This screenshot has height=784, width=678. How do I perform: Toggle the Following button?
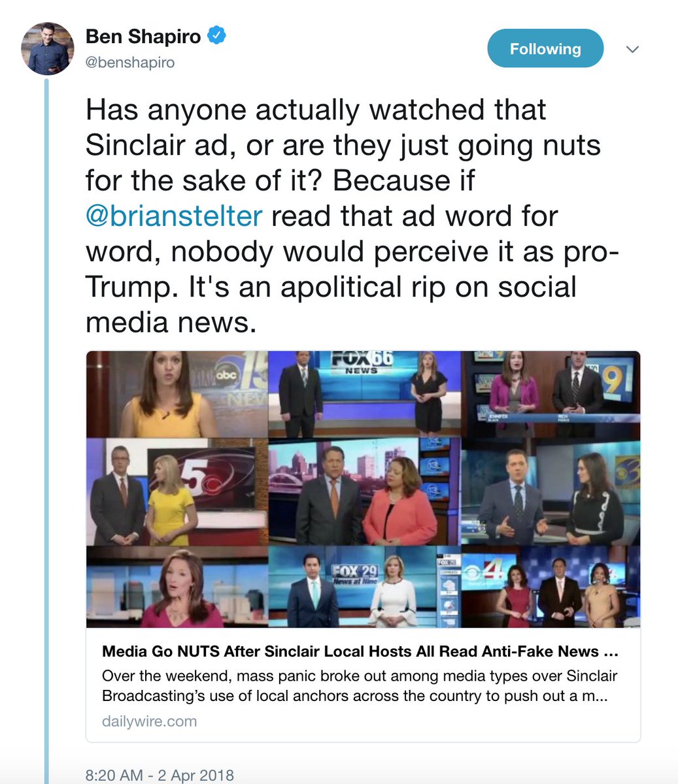pyautogui.click(x=545, y=48)
